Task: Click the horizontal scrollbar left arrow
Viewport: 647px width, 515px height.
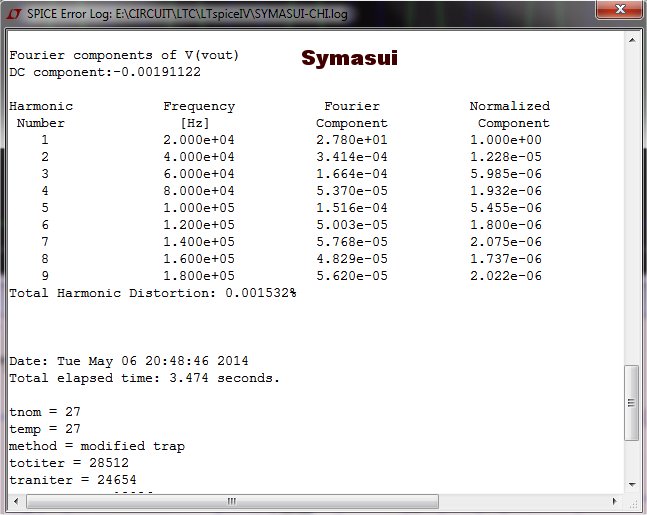Action: point(16,501)
